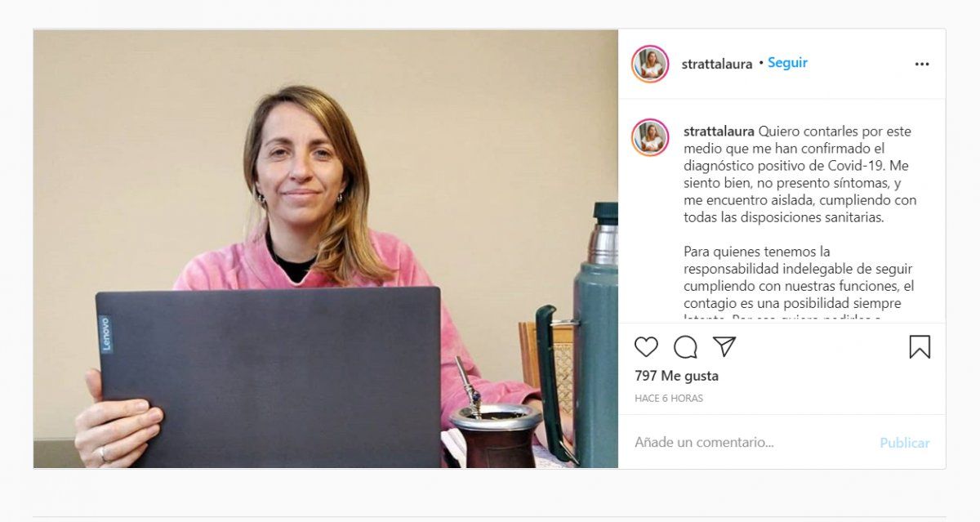Share post via the paper plane icon
980x522 pixels.
(724, 346)
